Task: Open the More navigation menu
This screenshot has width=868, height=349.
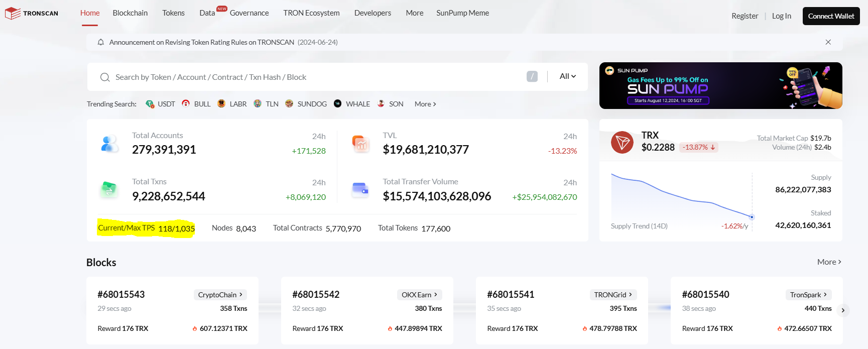Action: click(x=414, y=13)
